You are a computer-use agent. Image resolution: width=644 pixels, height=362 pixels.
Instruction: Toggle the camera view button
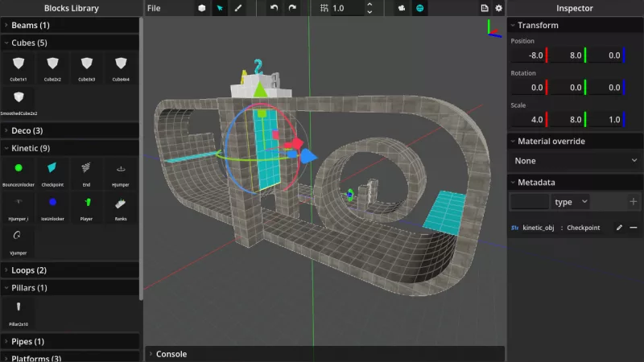(402, 8)
